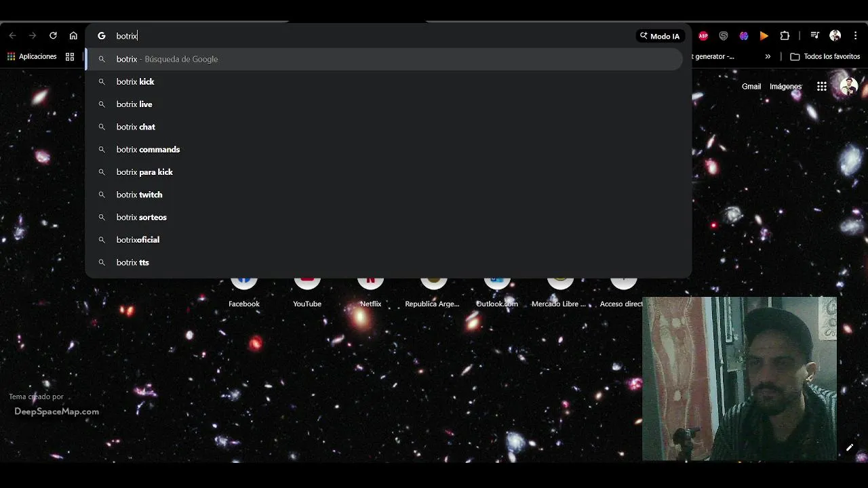Open Todos los favoritos folder

(x=825, y=56)
